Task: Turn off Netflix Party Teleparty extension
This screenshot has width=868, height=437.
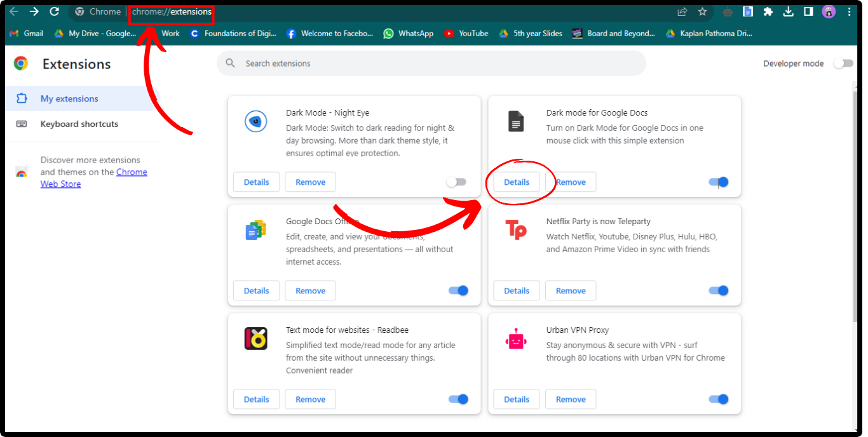Action: click(x=719, y=291)
